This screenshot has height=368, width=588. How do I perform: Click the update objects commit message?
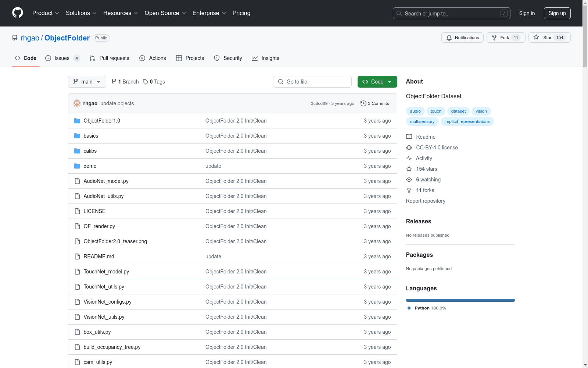[117, 103]
